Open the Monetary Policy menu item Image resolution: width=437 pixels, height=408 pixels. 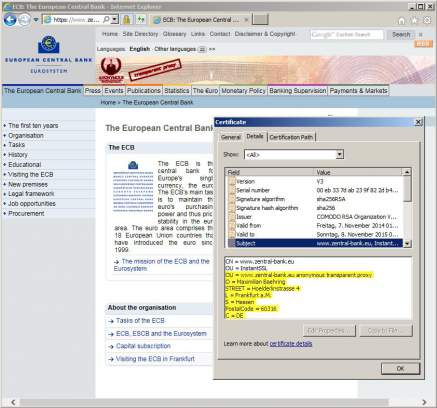pyautogui.click(x=243, y=91)
